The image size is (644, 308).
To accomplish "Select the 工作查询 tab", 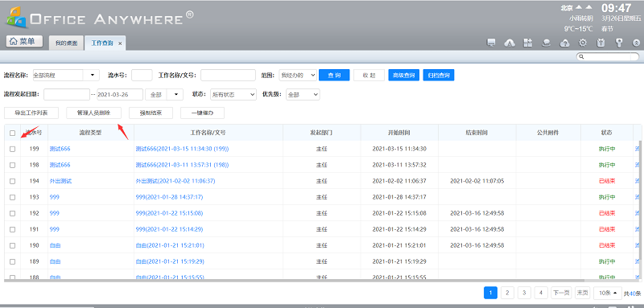I will point(102,43).
